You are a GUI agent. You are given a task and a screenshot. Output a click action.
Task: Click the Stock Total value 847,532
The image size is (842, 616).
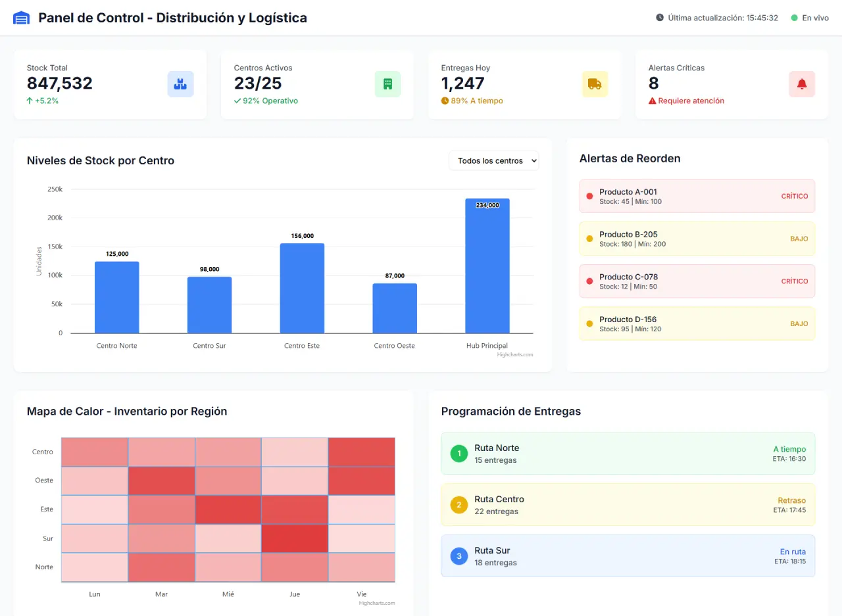[60, 83]
